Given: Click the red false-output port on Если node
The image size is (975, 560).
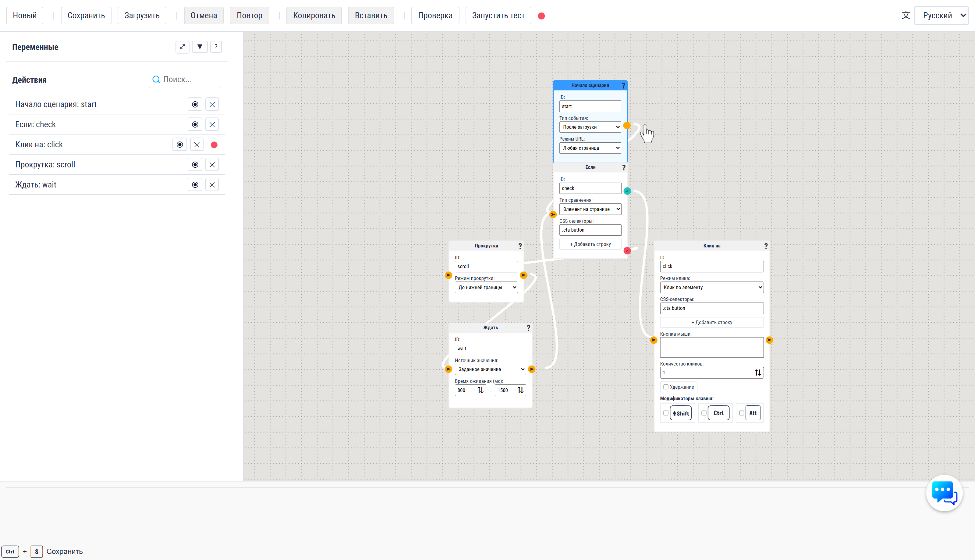Looking at the screenshot, I should click(x=627, y=251).
